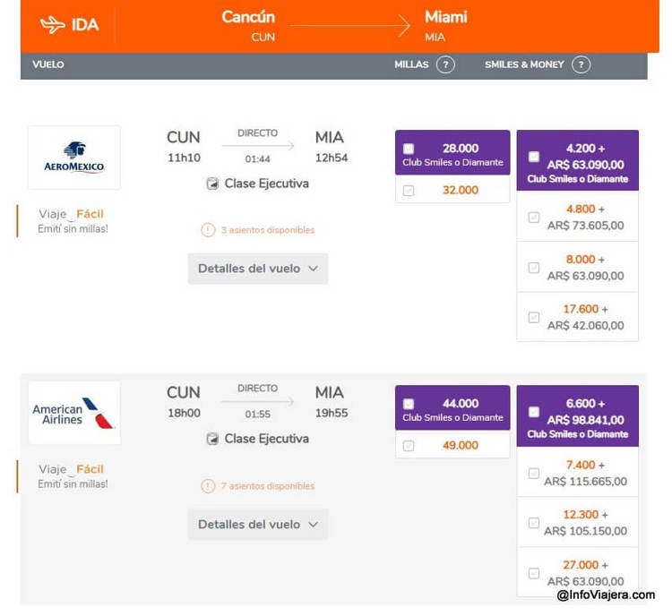Check the 12.300 + AR$ 105.150,00 option
This screenshot has height=616, width=672.
534,523
